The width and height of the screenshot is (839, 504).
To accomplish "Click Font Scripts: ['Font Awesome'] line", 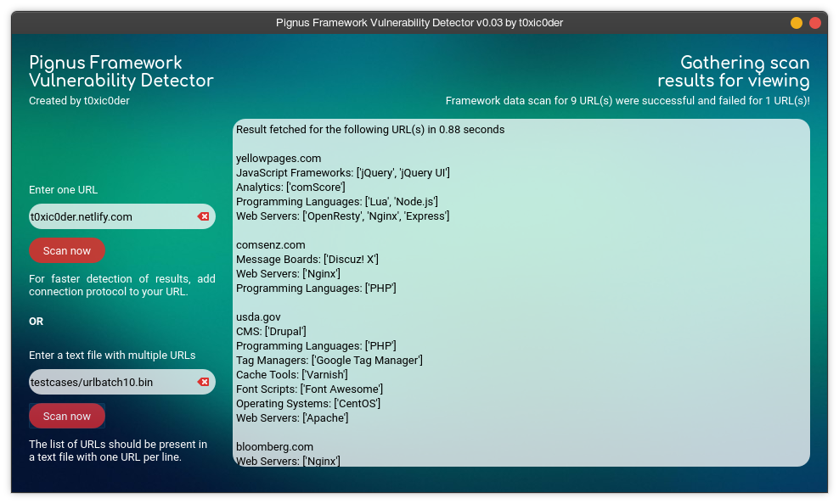I will point(309,389).
